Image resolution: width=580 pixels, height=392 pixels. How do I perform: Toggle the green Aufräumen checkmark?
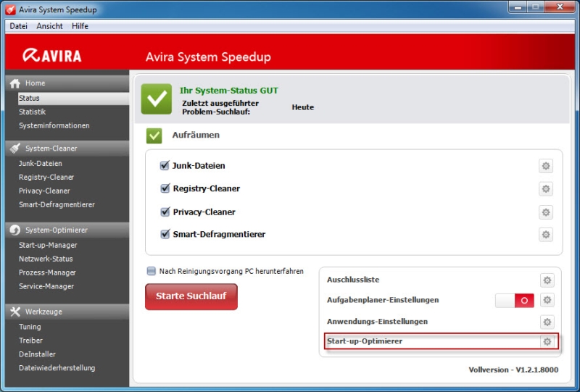(154, 135)
